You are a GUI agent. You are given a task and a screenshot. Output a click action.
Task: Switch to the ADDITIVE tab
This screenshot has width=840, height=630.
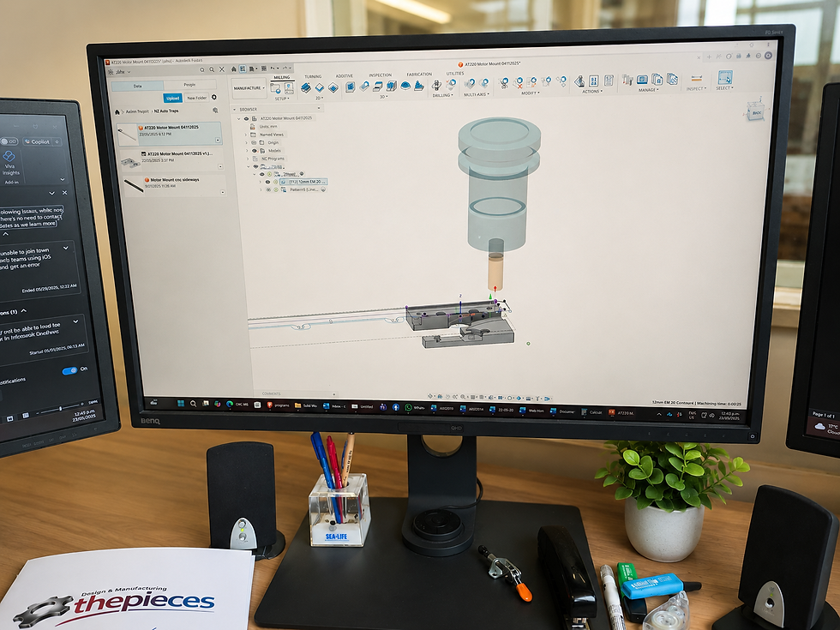coord(345,76)
